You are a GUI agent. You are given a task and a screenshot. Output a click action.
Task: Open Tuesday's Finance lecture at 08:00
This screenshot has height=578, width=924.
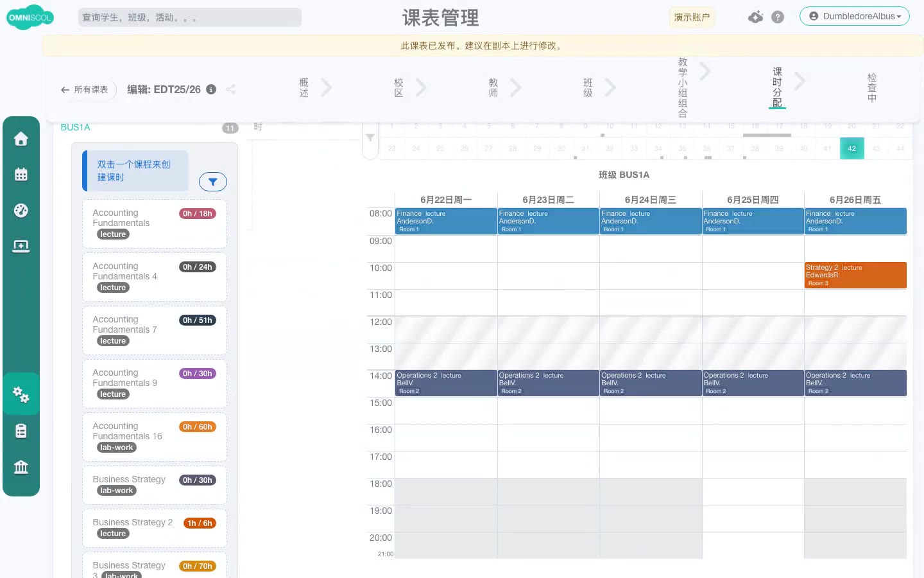click(x=549, y=221)
